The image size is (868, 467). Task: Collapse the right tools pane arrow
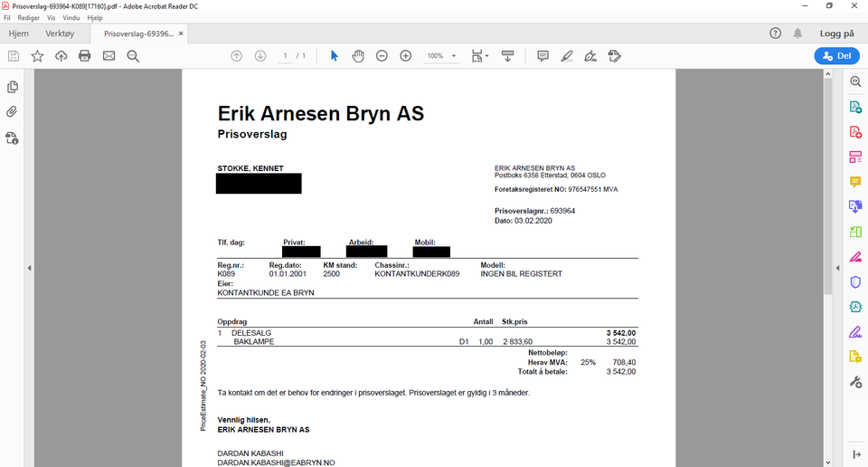837,268
